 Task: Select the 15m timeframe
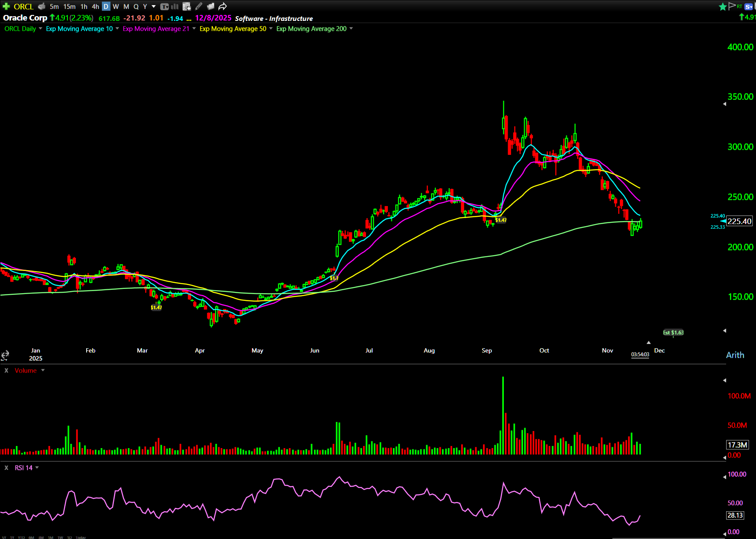(69, 6)
